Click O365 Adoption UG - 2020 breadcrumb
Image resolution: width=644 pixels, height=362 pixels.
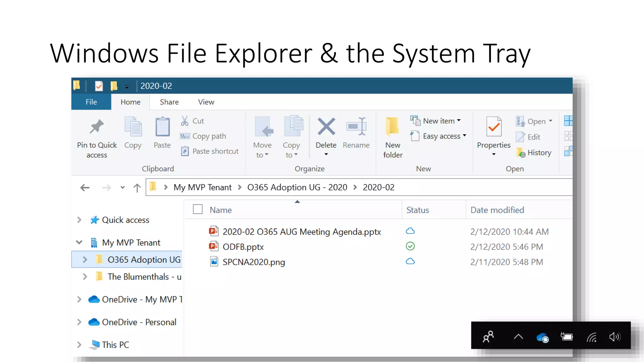click(297, 187)
